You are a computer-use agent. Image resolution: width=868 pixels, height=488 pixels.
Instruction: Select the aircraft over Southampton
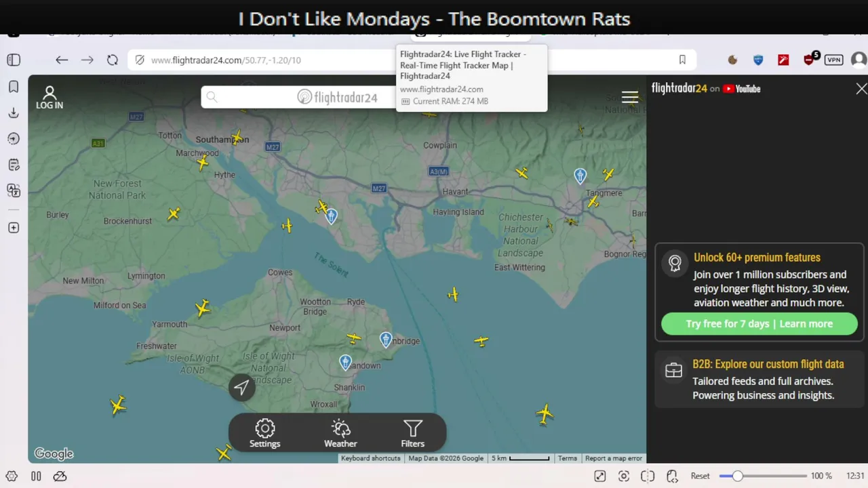point(237,138)
